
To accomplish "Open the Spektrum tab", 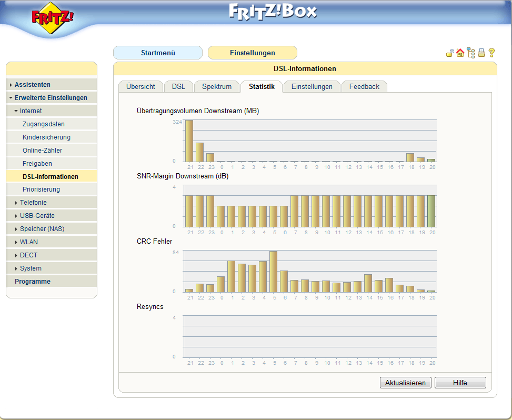I will click(x=217, y=86).
